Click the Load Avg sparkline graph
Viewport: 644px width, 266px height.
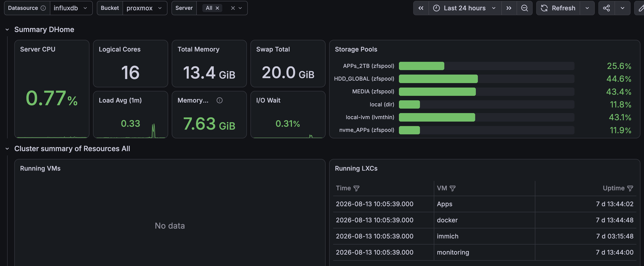(x=130, y=132)
